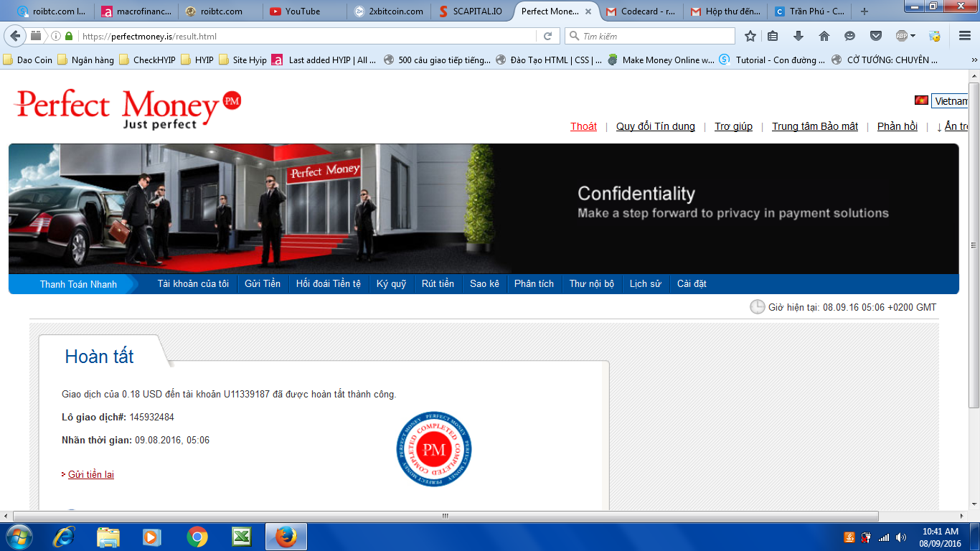Viewport: 980px width, 551px height.
Task: Click the Adblock Plus ABP icon
Action: click(902, 36)
